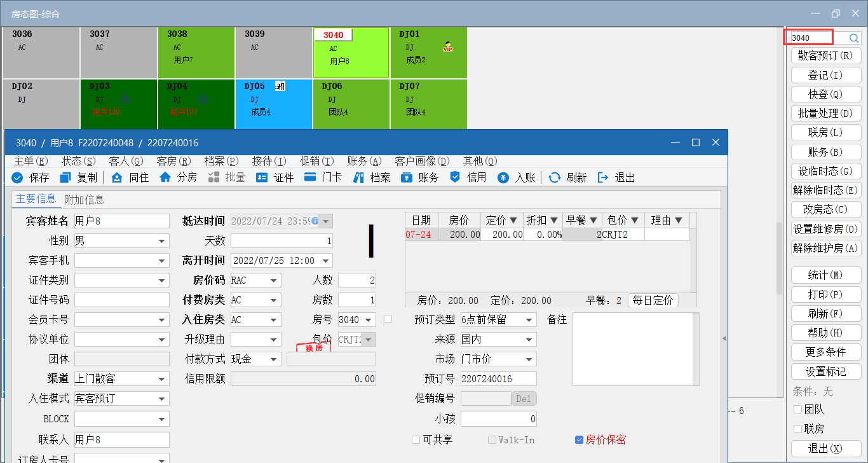
Task: Click the 散客预订(R) button
Action: coord(826,55)
